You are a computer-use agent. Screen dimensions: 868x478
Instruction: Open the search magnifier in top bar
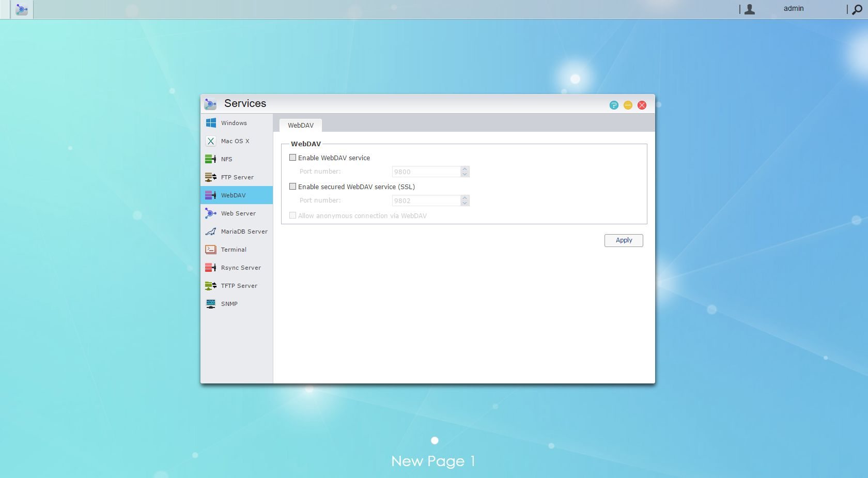click(x=857, y=9)
